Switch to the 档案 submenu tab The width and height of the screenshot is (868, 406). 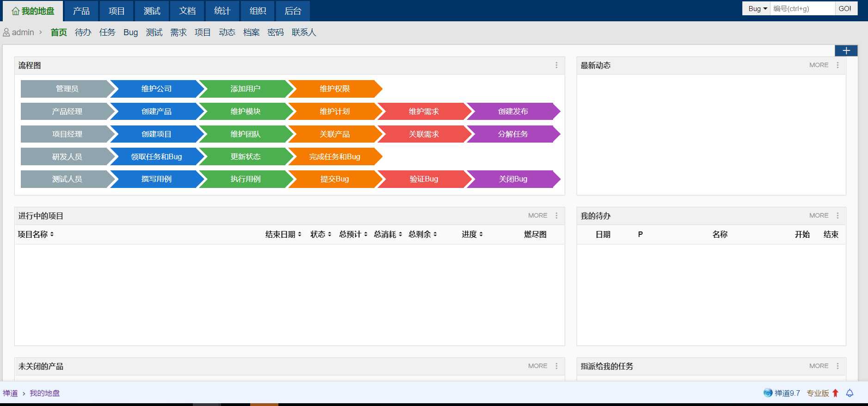click(251, 32)
